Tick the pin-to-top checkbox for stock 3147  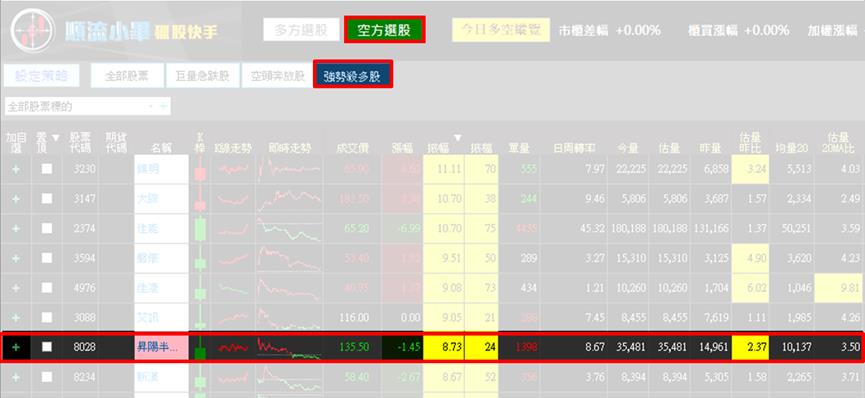click(x=47, y=198)
